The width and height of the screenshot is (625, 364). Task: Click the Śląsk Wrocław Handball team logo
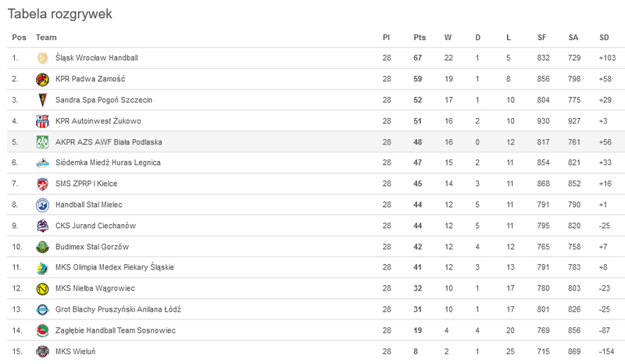pyautogui.click(x=43, y=59)
